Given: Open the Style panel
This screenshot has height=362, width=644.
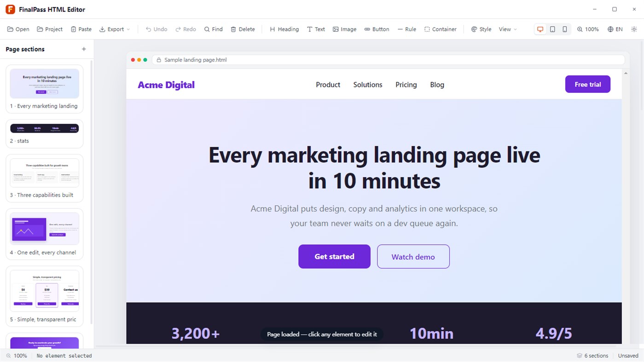Looking at the screenshot, I should tap(481, 29).
